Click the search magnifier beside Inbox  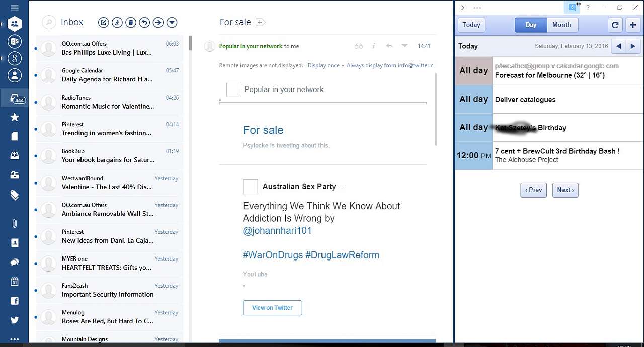(49, 22)
